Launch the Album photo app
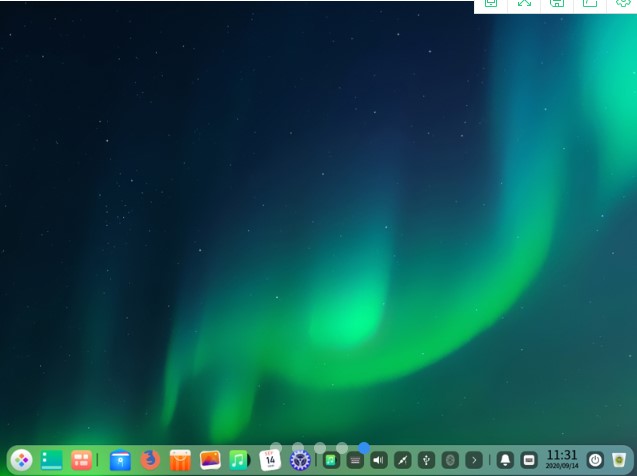This screenshot has height=476, width=637. (x=210, y=460)
